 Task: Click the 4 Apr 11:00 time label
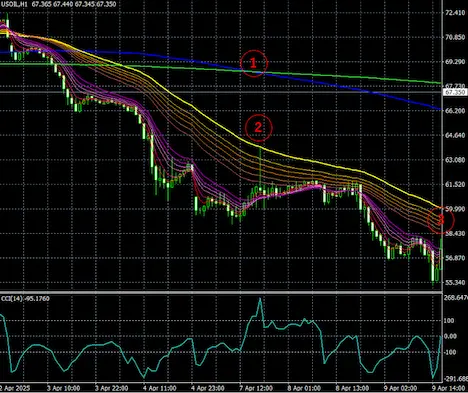159,388
